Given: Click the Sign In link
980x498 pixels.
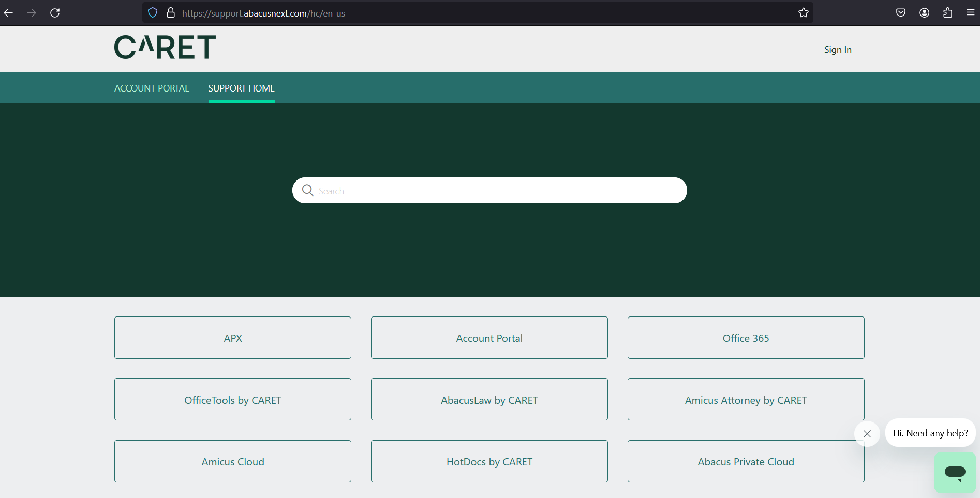Looking at the screenshot, I should [x=838, y=50].
